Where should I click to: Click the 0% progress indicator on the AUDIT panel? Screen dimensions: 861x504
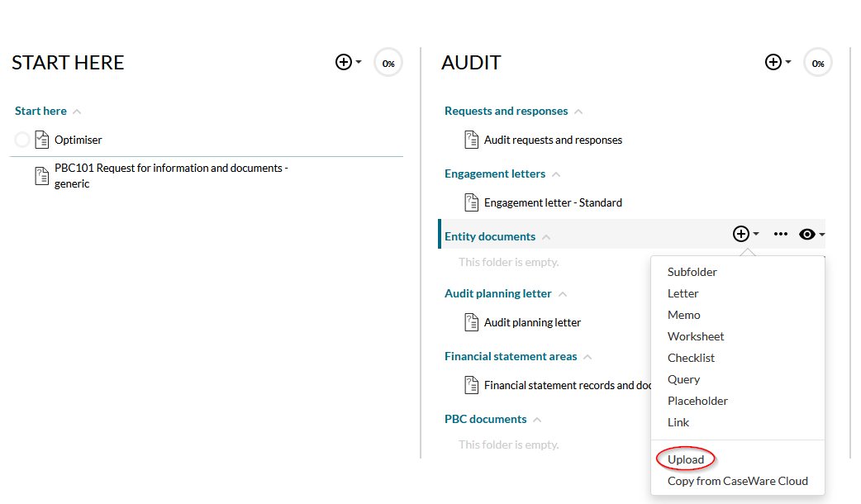click(x=817, y=61)
